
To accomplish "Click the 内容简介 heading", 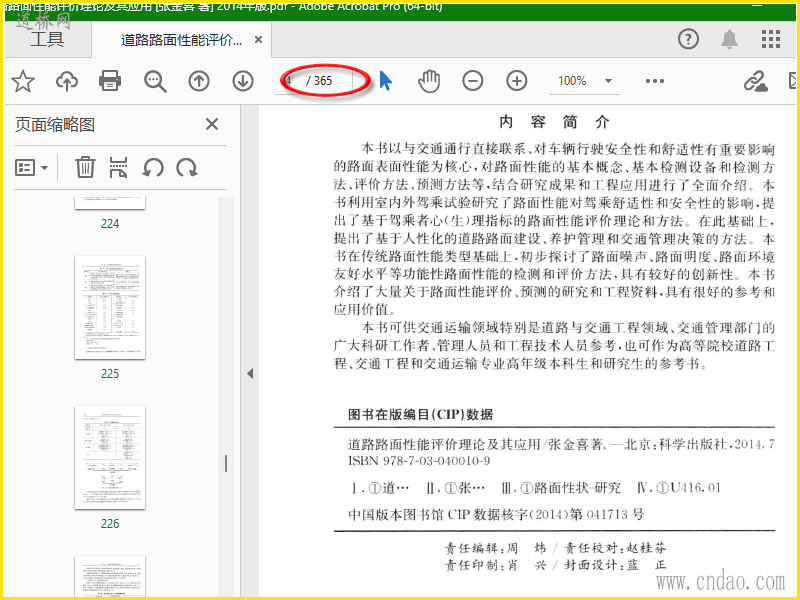I will [554, 122].
